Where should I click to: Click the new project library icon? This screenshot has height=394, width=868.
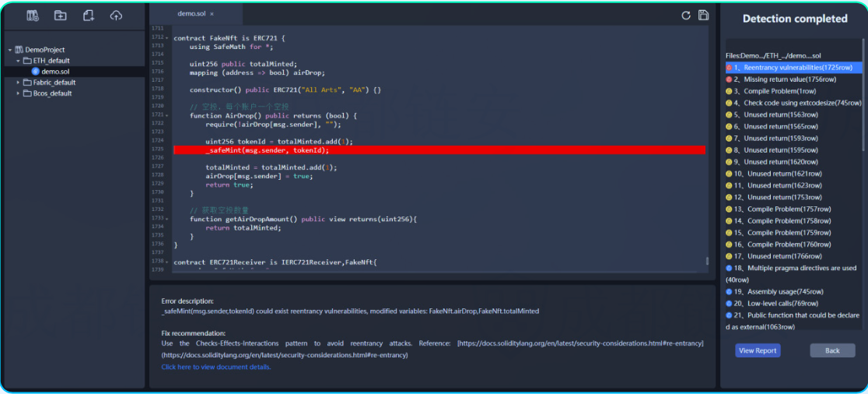tap(33, 16)
